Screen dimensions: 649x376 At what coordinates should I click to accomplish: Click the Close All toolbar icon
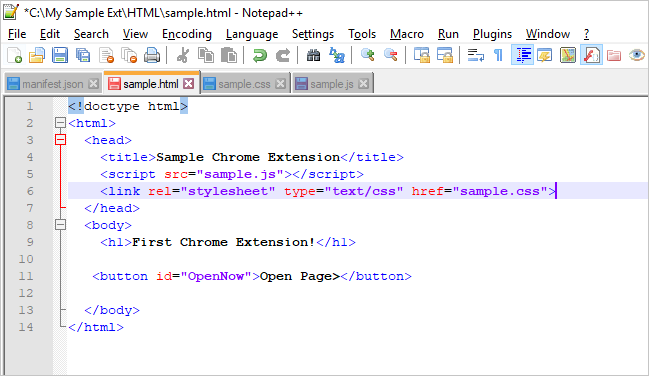pos(129,55)
